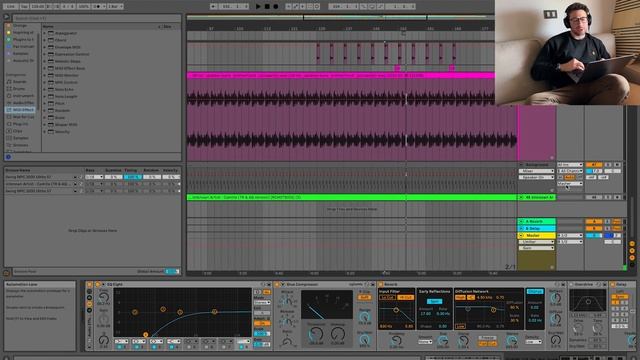Open the Limiter dropdown on Master track
The height and width of the screenshot is (360, 640).
coord(536,242)
